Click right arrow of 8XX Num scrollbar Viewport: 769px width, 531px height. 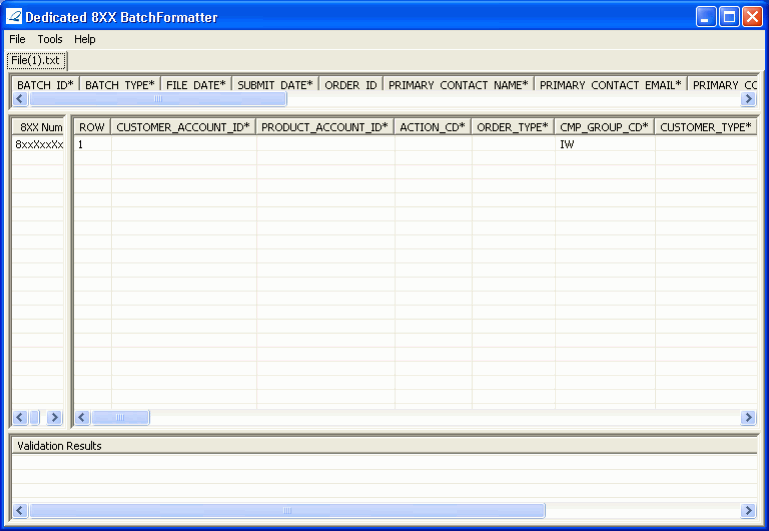pyautogui.click(x=54, y=417)
